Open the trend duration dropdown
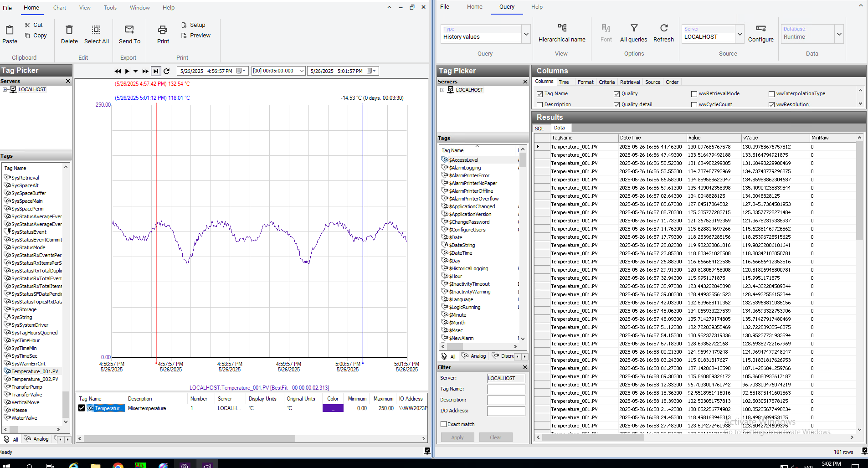868x468 pixels. (302, 71)
